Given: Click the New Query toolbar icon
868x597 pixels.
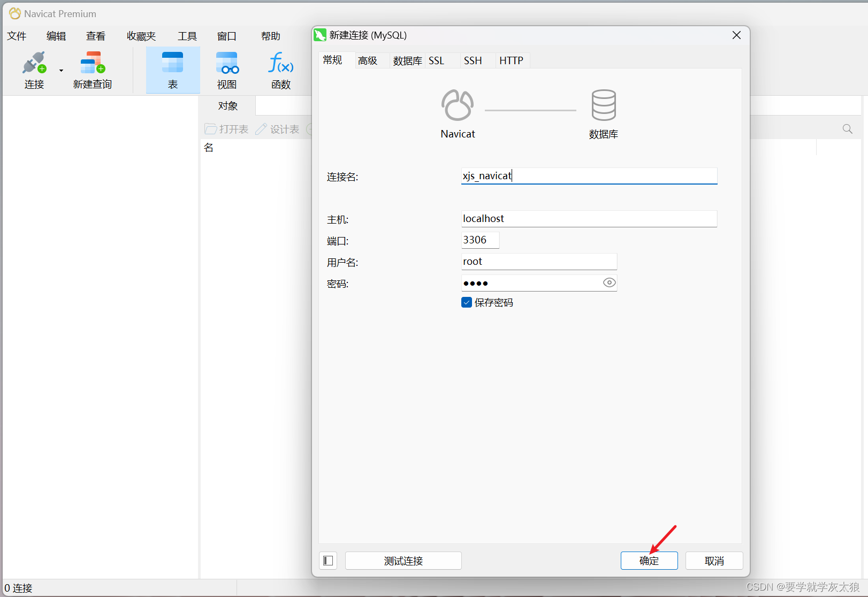Looking at the screenshot, I should (93, 63).
